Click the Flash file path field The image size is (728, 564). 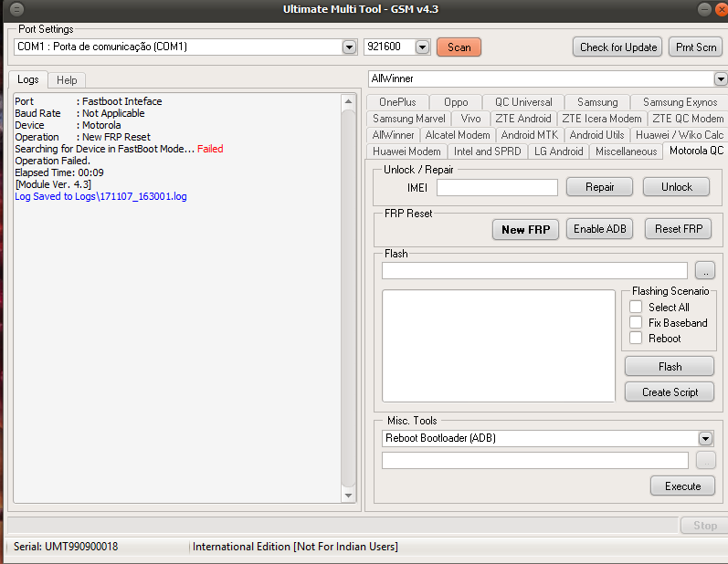(x=534, y=271)
